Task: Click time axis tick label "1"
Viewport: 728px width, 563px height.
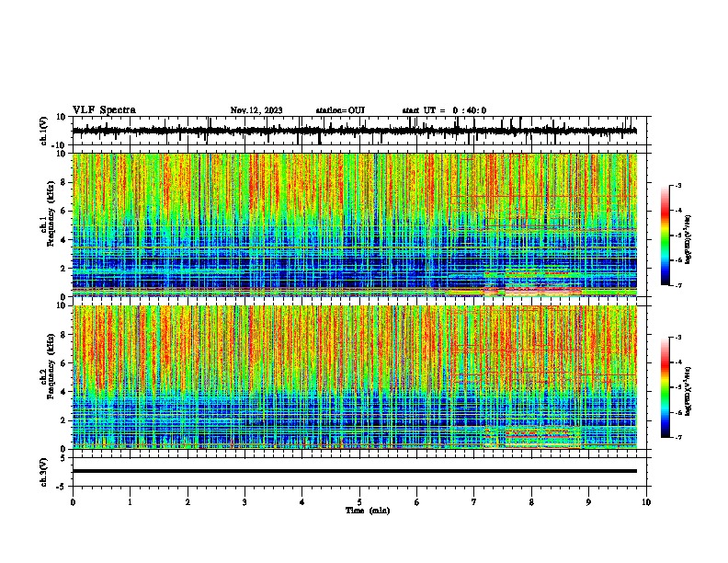Action: coord(130,502)
